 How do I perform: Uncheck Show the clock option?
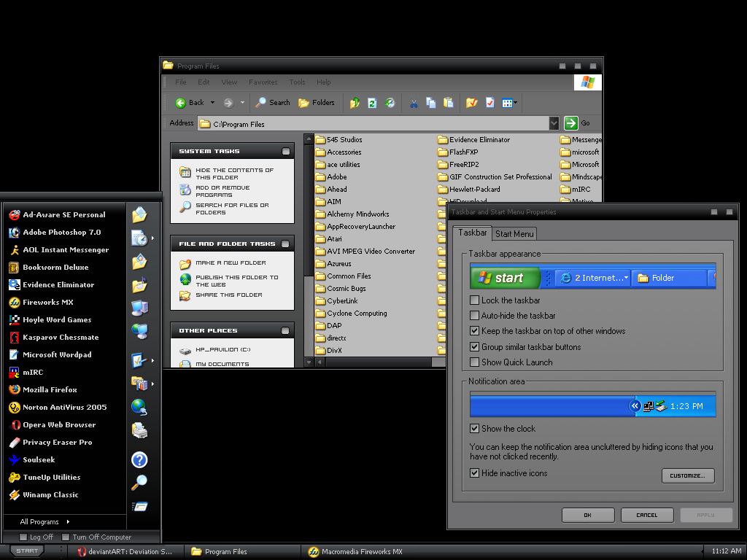(475, 429)
